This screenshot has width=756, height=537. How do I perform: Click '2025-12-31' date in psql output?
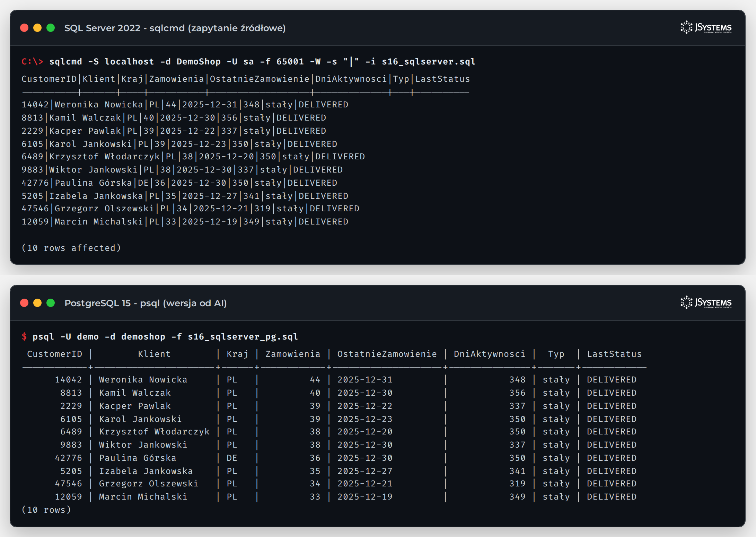[365, 380]
